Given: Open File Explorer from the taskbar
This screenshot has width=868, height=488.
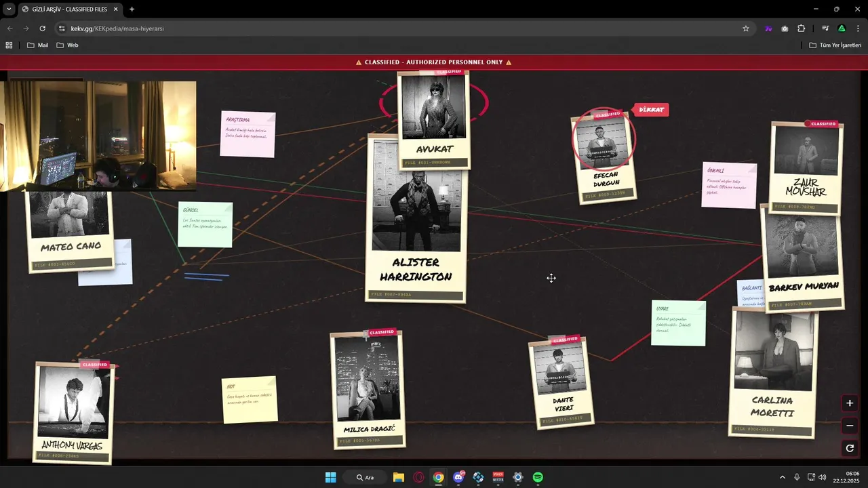Looking at the screenshot, I should click(399, 477).
